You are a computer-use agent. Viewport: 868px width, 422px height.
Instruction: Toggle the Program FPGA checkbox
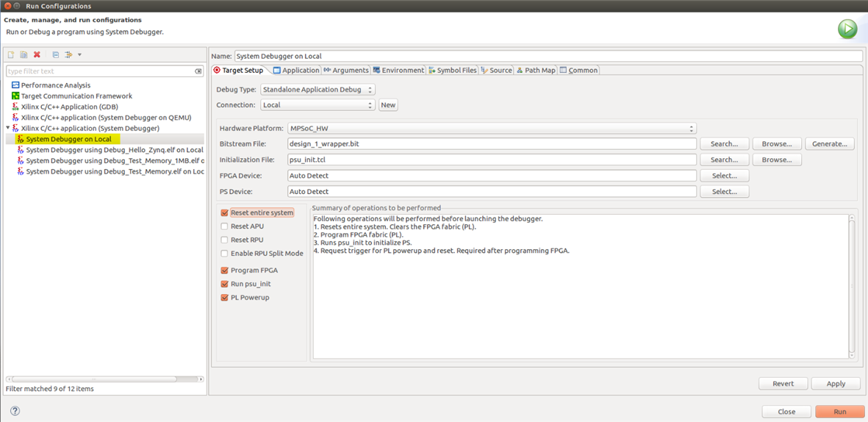click(225, 271)
